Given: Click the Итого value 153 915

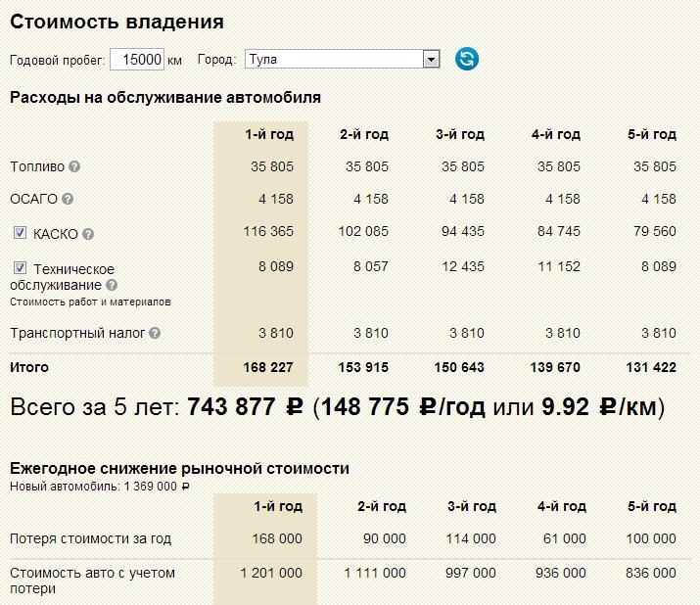Looking at the screenshot, I should click(x=363, y=367).
